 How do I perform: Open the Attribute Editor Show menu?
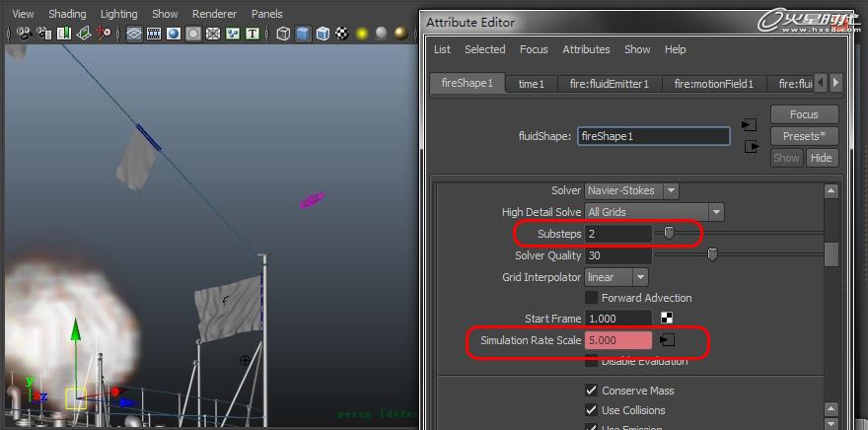click(x=637, y=49)
